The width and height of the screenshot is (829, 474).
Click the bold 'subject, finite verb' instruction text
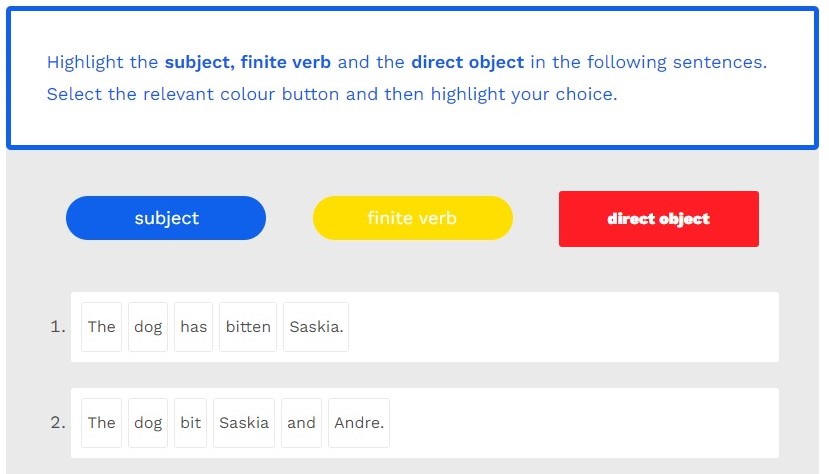point(248,62)
